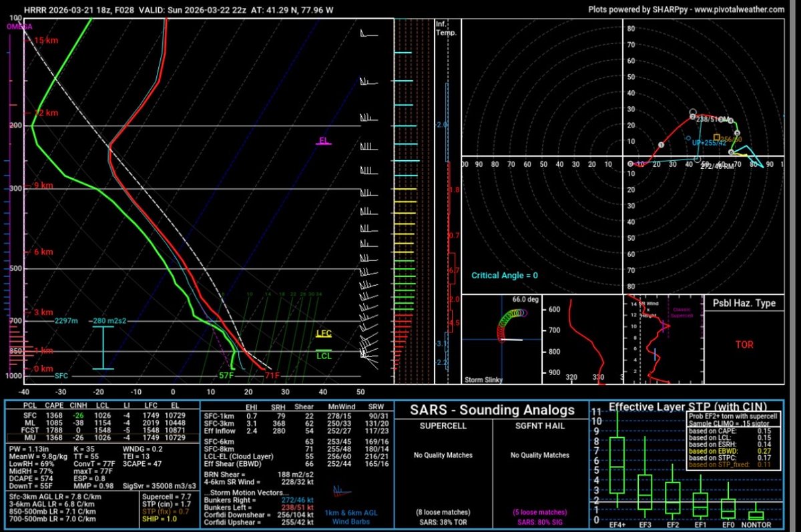Screen dimensions: 801x532
Task: Select the SFC-1km kinematics row
Action: coord(298,417)
